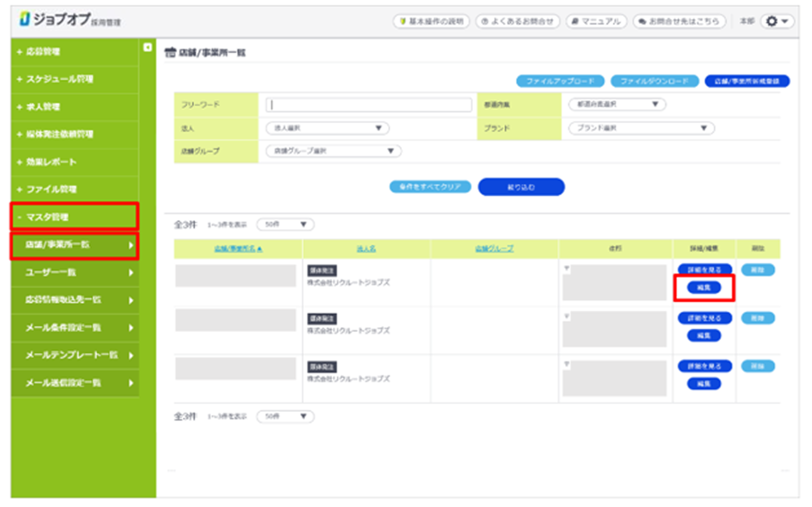812x507 pixels.
Task: Click the フリーワード text field
Action: point(368,105)
